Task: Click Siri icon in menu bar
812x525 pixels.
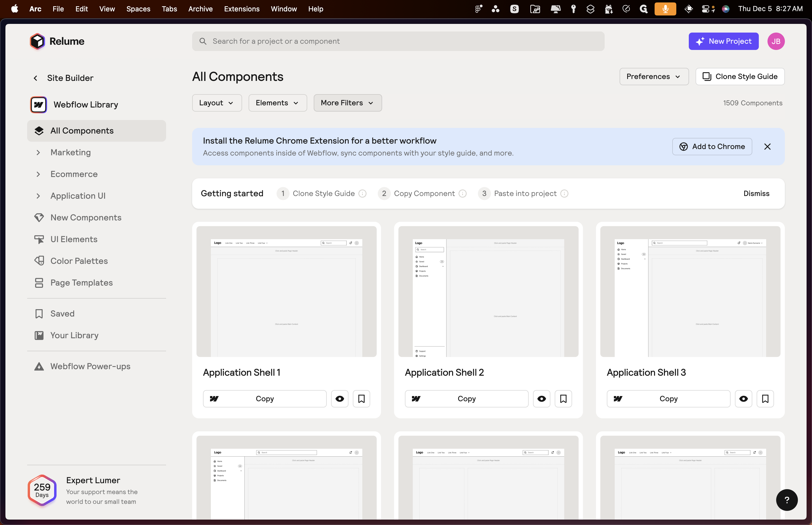Action: (725, 9)
